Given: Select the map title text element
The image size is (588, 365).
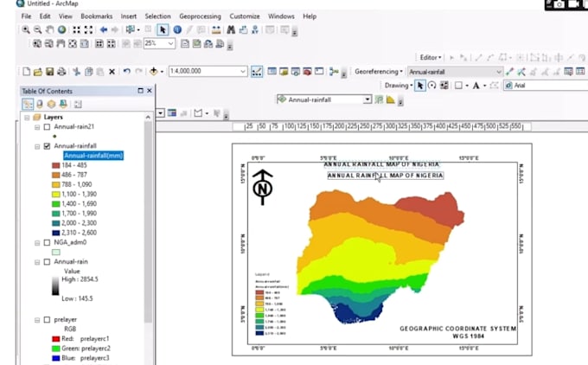Looking at the screenshot, I should [386, 176].
